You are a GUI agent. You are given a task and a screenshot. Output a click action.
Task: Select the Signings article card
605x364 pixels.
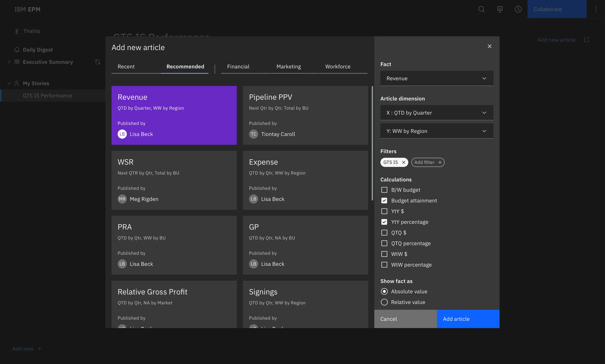tap(305, 304)
